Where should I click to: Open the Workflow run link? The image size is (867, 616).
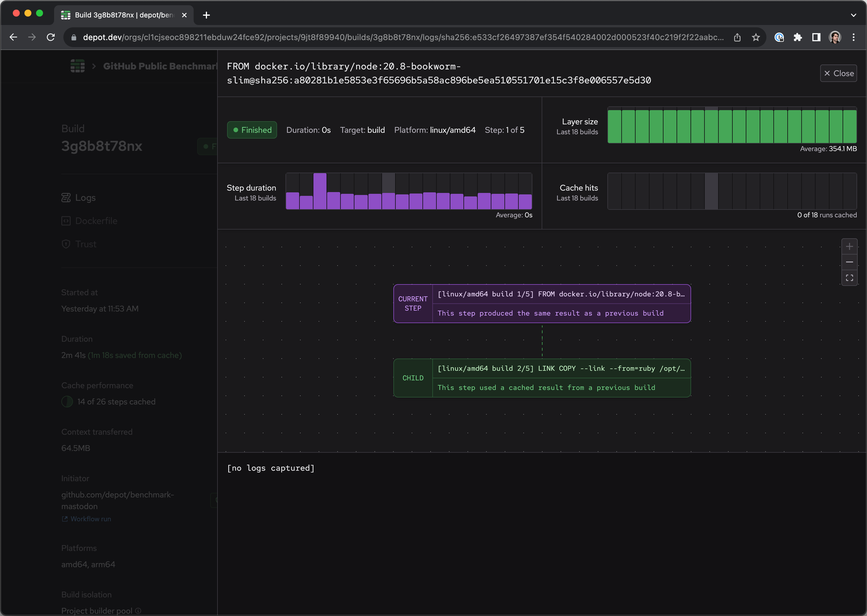(90, 519)
